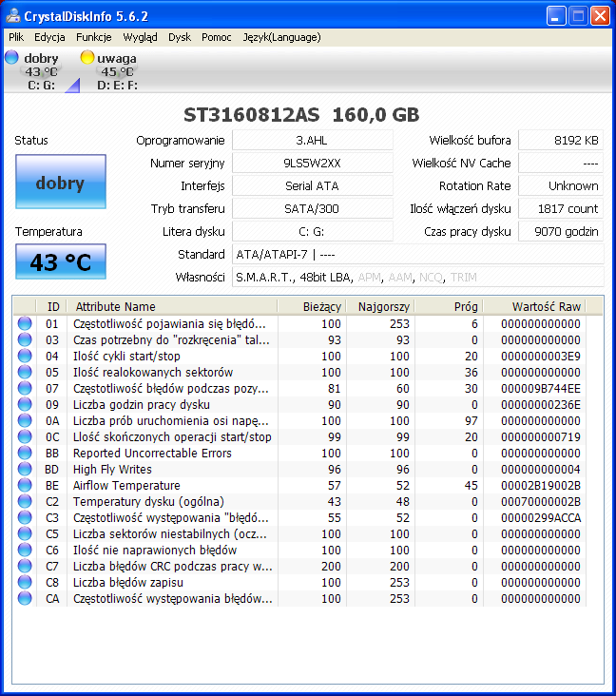Click the large 'dobry' health status button

pyautogui.click(x=61, y=182)
